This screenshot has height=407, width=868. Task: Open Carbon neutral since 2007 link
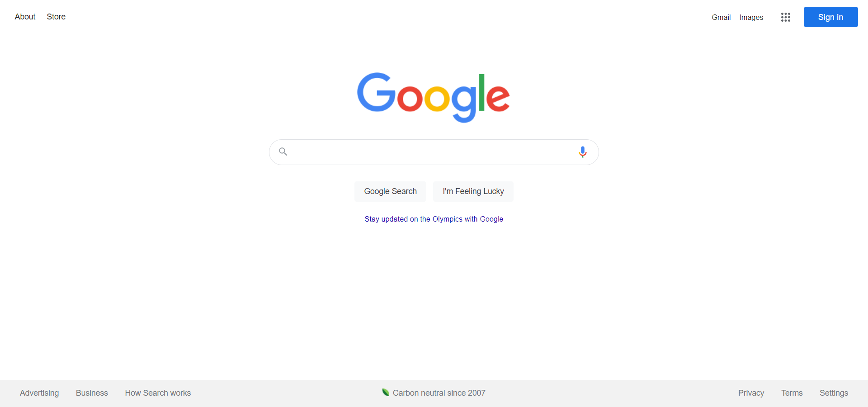pyautogui.click(x=439, y=393)
